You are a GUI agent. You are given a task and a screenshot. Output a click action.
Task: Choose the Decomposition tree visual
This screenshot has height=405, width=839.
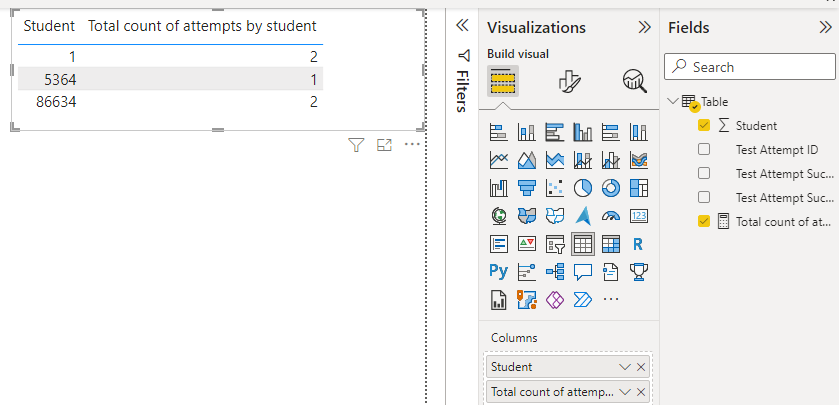pos(555,272)
